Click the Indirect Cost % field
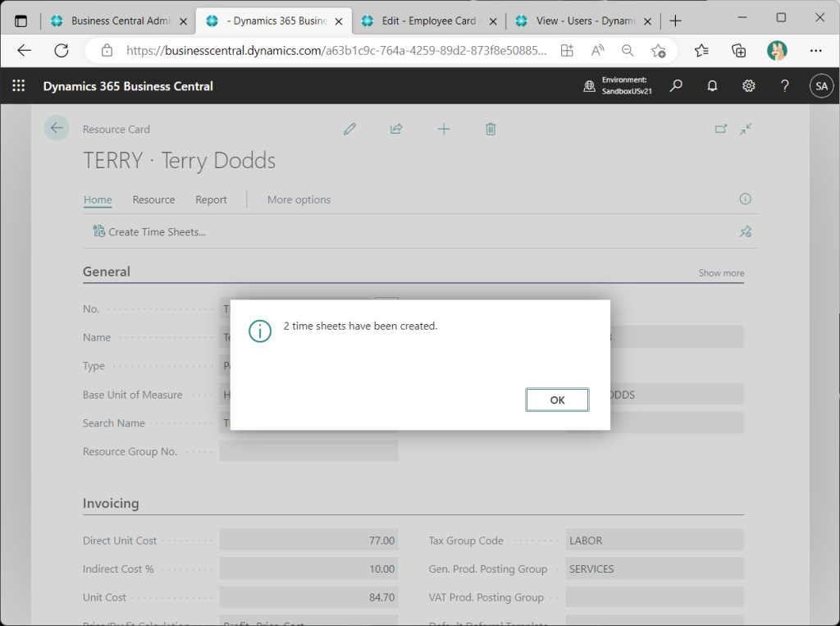 (x=308, y=569)
